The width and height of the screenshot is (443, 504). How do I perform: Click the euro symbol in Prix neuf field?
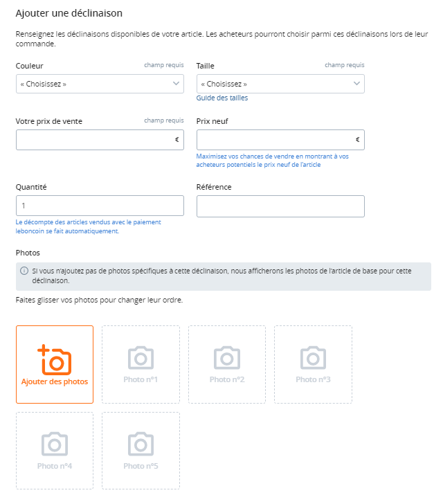pos(357,140)
